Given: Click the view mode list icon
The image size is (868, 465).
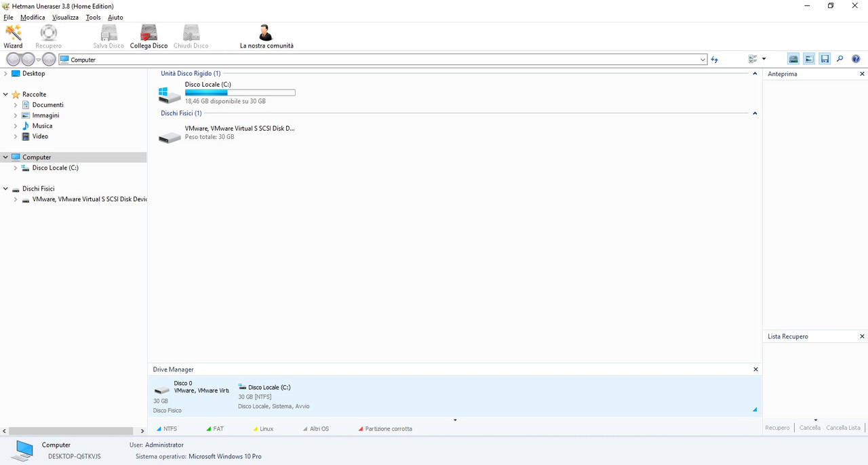Looking at the screenshot, I should tap(753, 60).
